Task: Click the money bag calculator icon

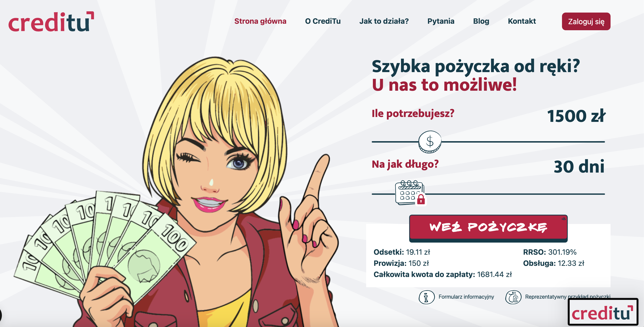Action: tap(513, 297)
